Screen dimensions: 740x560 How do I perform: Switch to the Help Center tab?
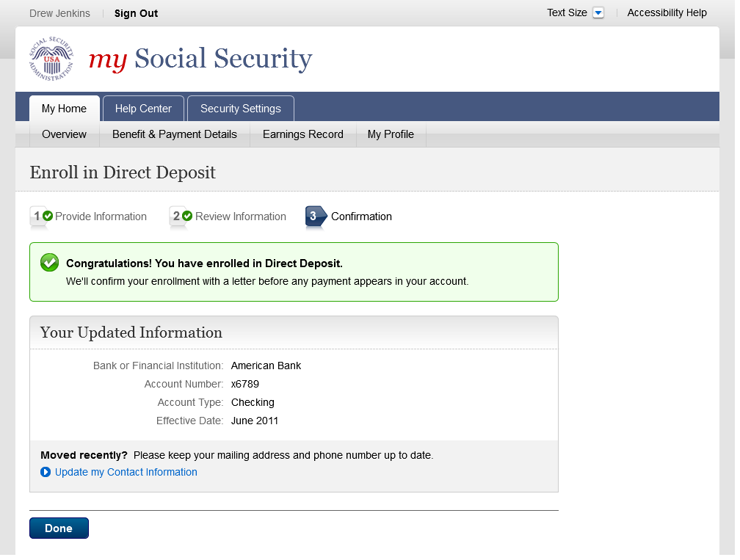tap(143, 109)
